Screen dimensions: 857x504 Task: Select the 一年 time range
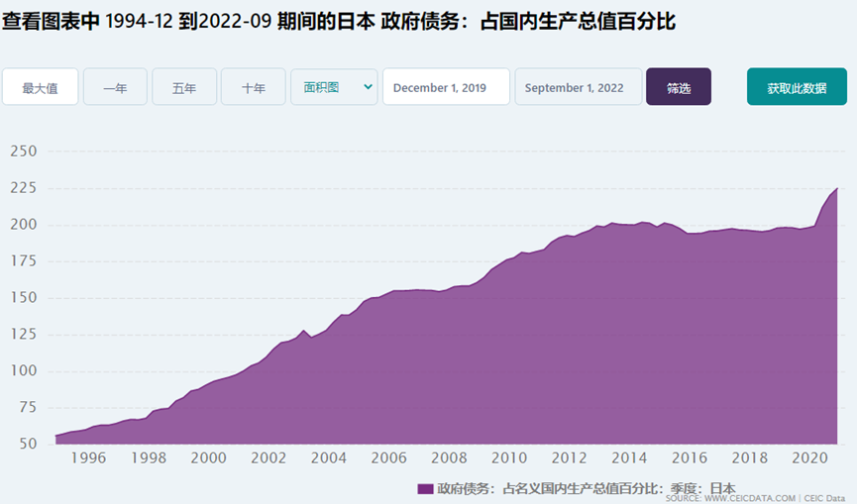115,87
